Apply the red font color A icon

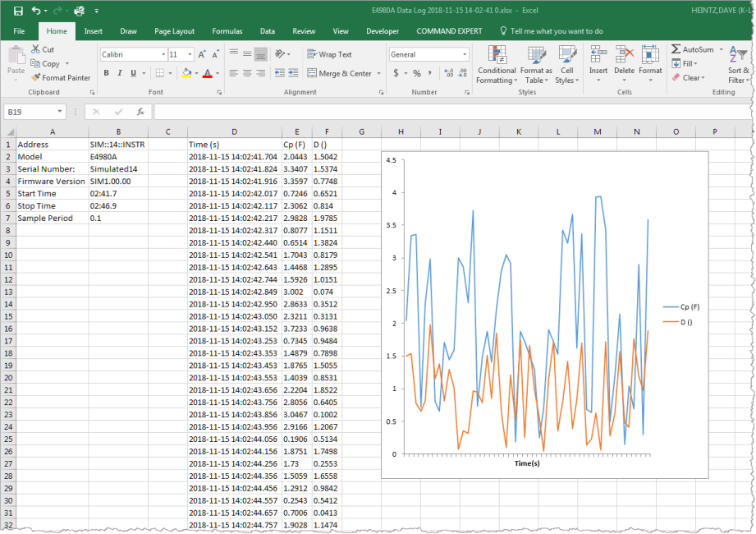click(x=208, y=73)
